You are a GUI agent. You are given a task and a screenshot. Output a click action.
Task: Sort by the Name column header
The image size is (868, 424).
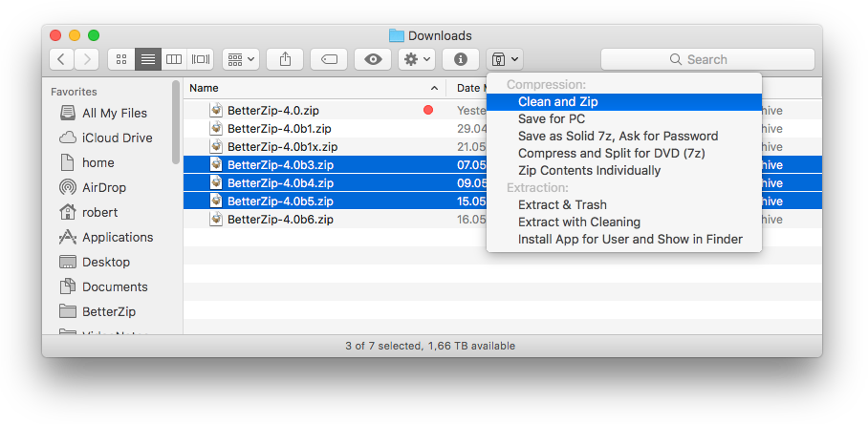point(314,88)
